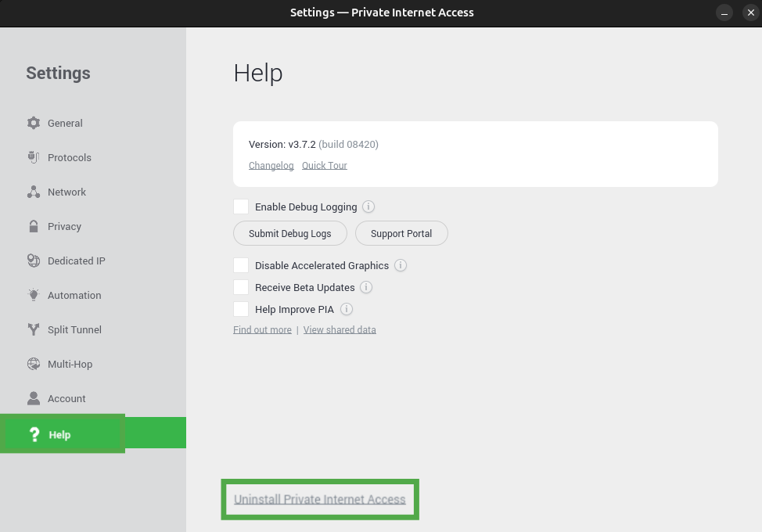Open the Support Portal button
762x532 pixels.
coord(401,233)
